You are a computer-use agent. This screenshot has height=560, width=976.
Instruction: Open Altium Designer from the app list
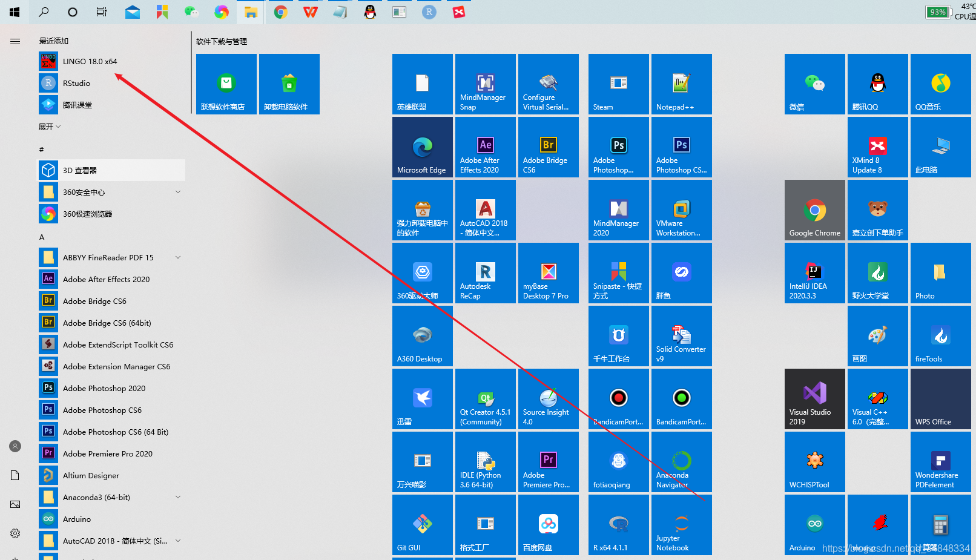click(112, 475)
